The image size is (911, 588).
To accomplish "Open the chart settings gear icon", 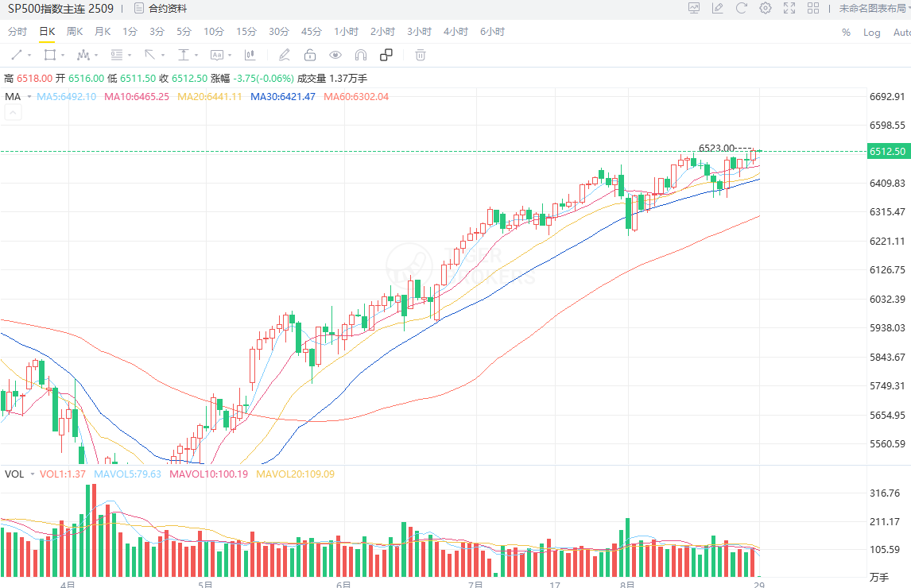I will [x=764, y=8].
